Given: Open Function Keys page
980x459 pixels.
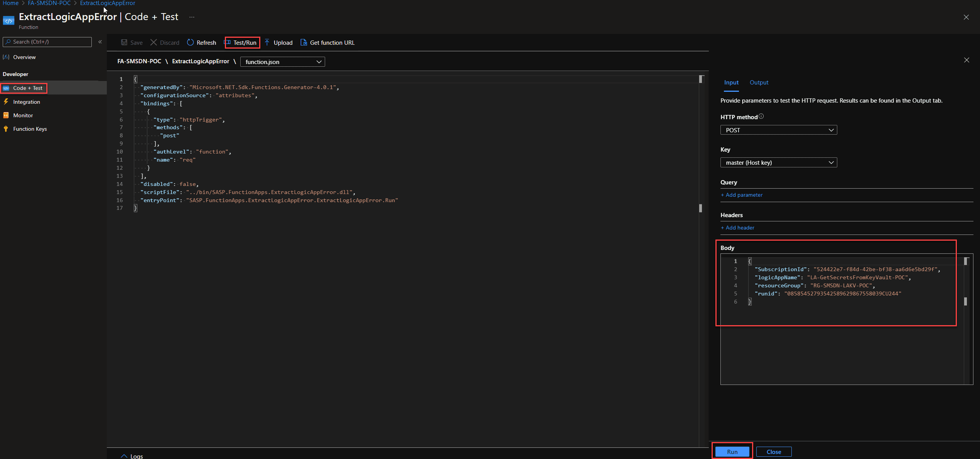Looking at the screenshot, I should (x=30, y=129).
